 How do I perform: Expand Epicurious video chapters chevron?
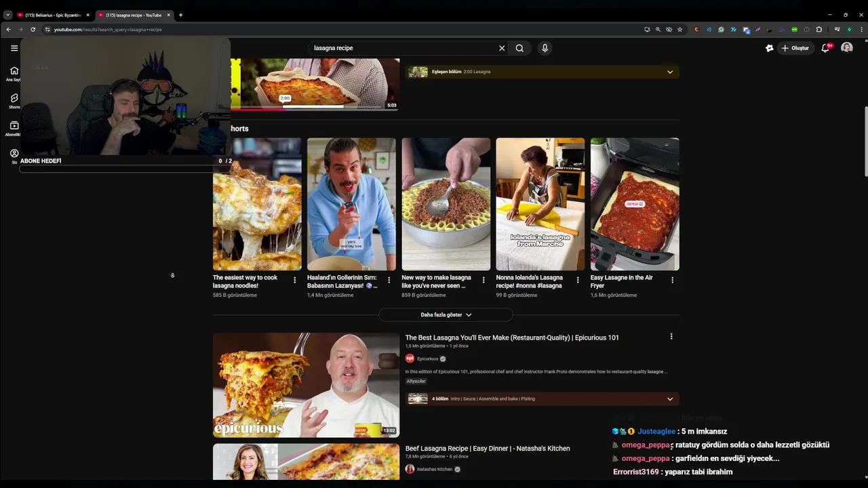[670, 399]
